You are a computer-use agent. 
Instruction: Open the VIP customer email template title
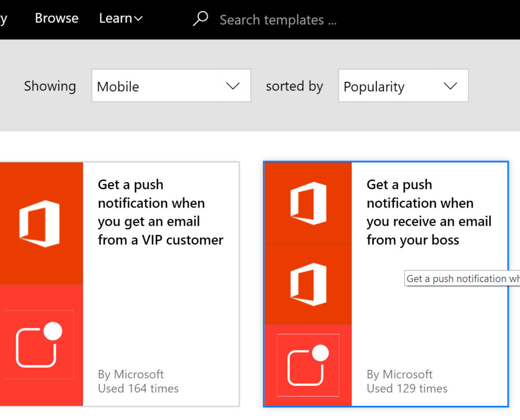click(x=160, y=213)
